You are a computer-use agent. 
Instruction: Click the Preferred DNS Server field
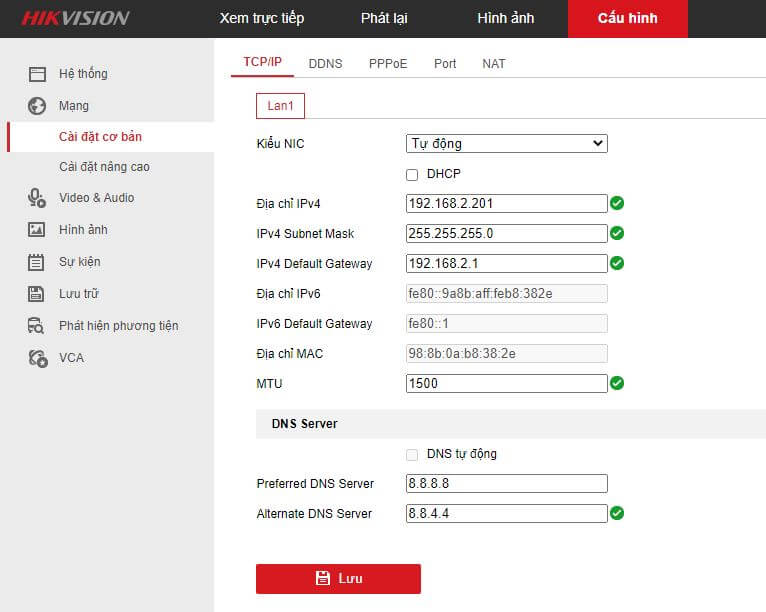[x=507, y=484]
